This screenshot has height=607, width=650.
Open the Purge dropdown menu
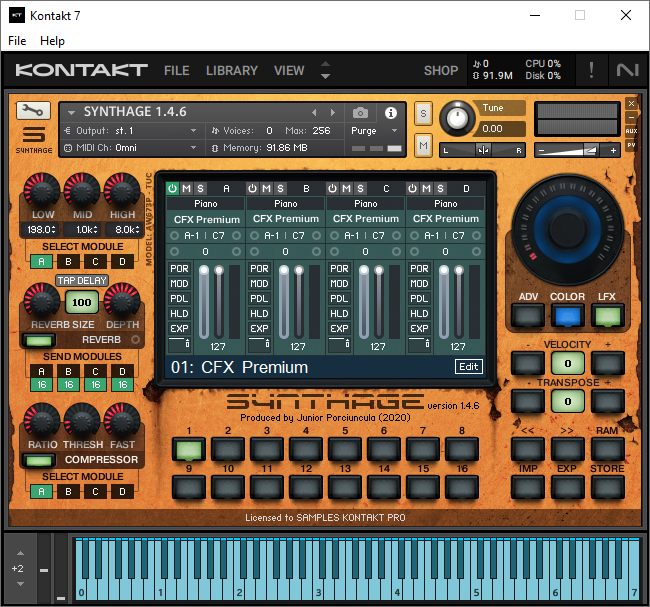[375, 131]
